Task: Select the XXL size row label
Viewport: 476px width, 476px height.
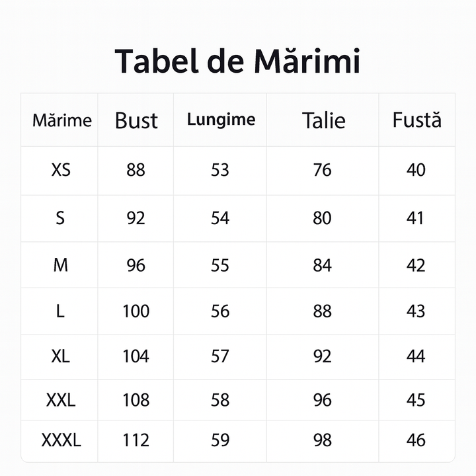Action: click(61, 400)
